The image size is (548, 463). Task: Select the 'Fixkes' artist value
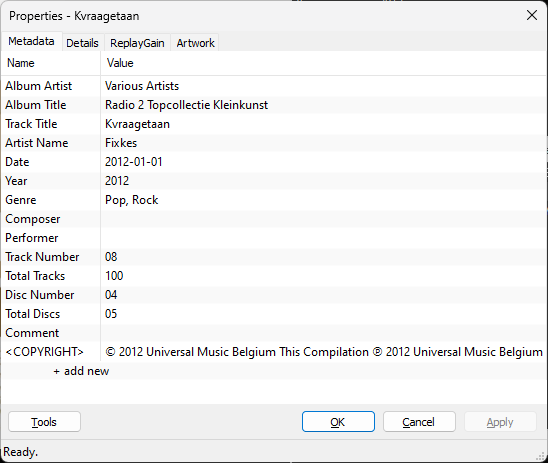[x=121, y=143]
